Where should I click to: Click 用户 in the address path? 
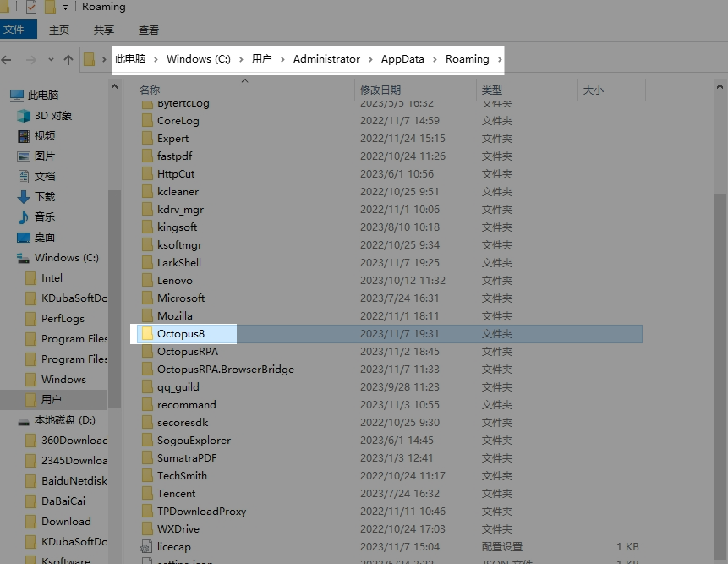[262, 59]
